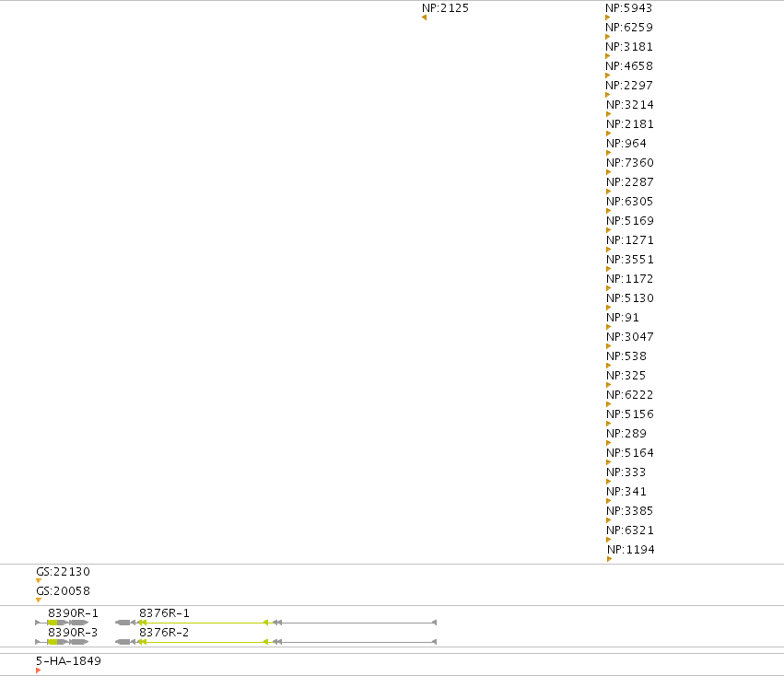This screenshot has width=784, height=676.
Task: Select the NP:2181 feature label
Action: tap(630, 124)
